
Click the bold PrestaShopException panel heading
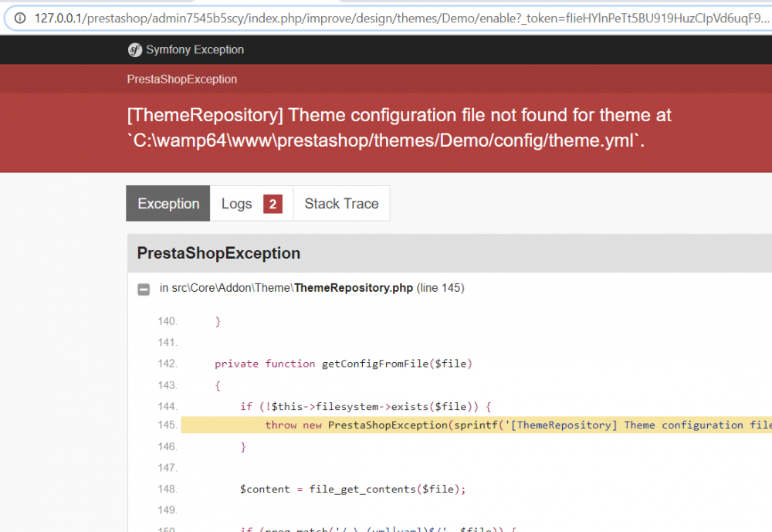point(218,253)
